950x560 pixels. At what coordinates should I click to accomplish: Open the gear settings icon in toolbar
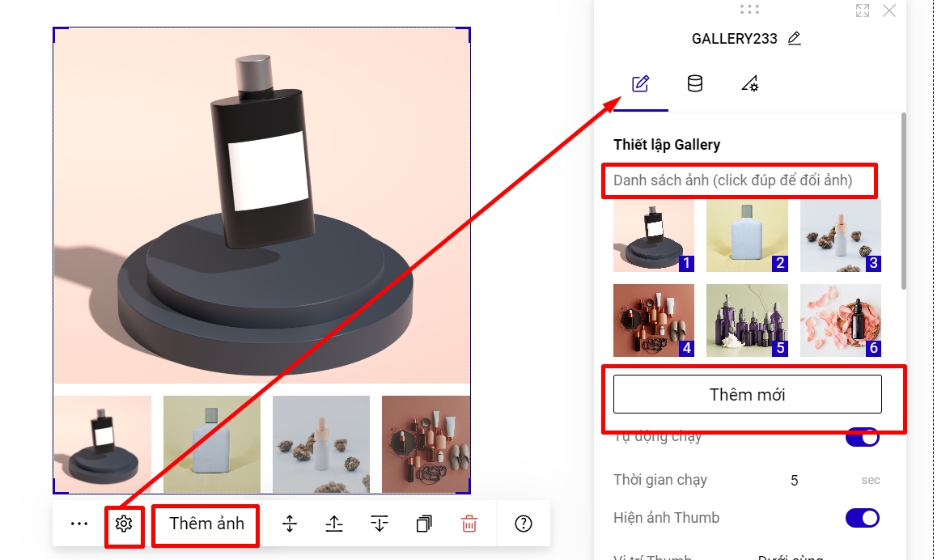click(x=124, y=524)
